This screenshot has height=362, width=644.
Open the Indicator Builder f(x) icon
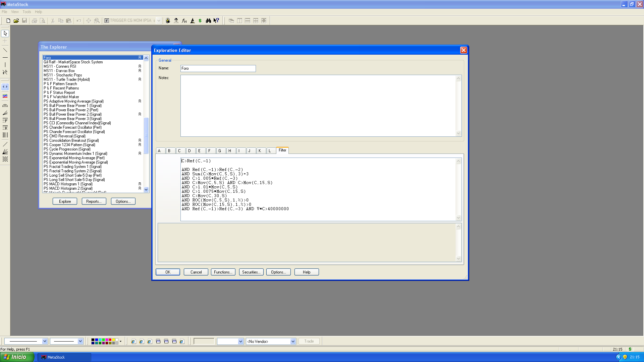(x=184, y=21)
